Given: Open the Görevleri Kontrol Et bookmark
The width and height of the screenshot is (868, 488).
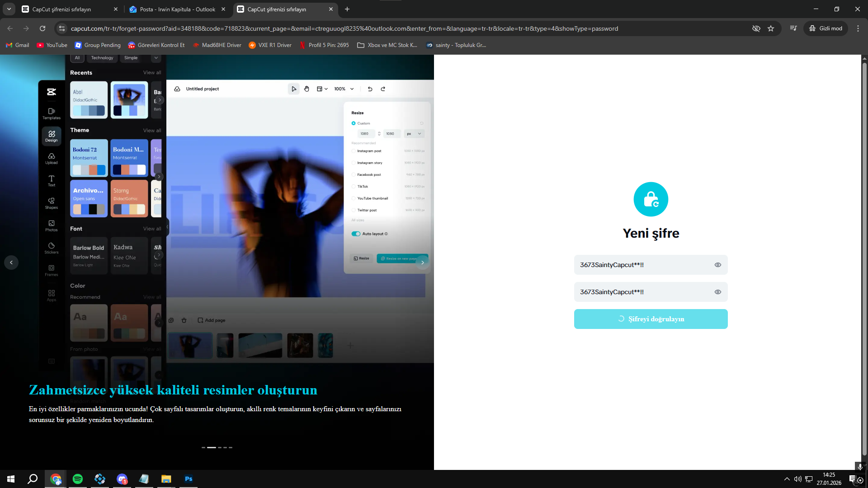Looking at the screenshot, I should click(156, 45).
